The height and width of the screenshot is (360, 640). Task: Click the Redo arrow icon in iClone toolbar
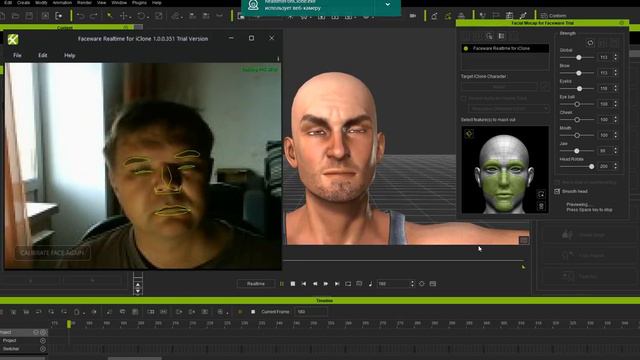[x=93, y=16]
